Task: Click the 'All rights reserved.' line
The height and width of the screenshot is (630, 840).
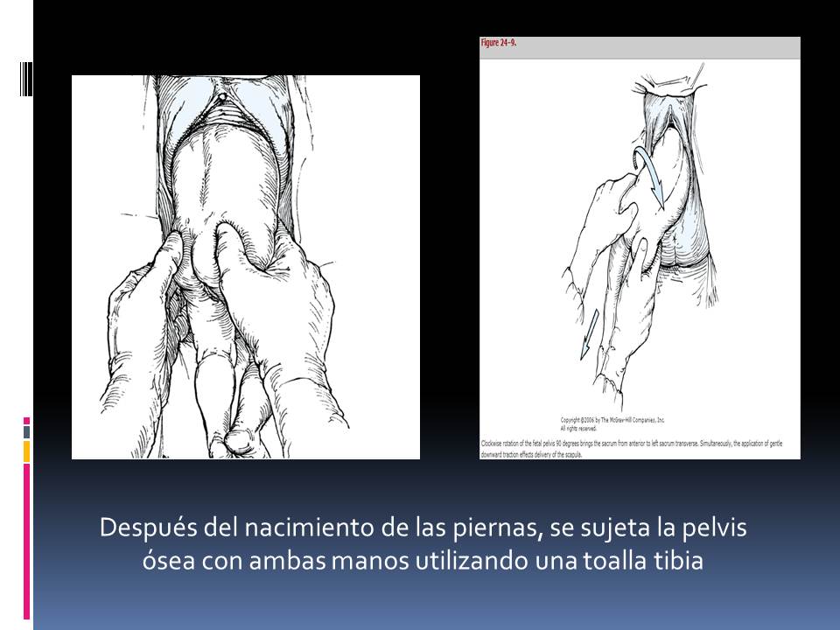Action: [x=578, y=429]
